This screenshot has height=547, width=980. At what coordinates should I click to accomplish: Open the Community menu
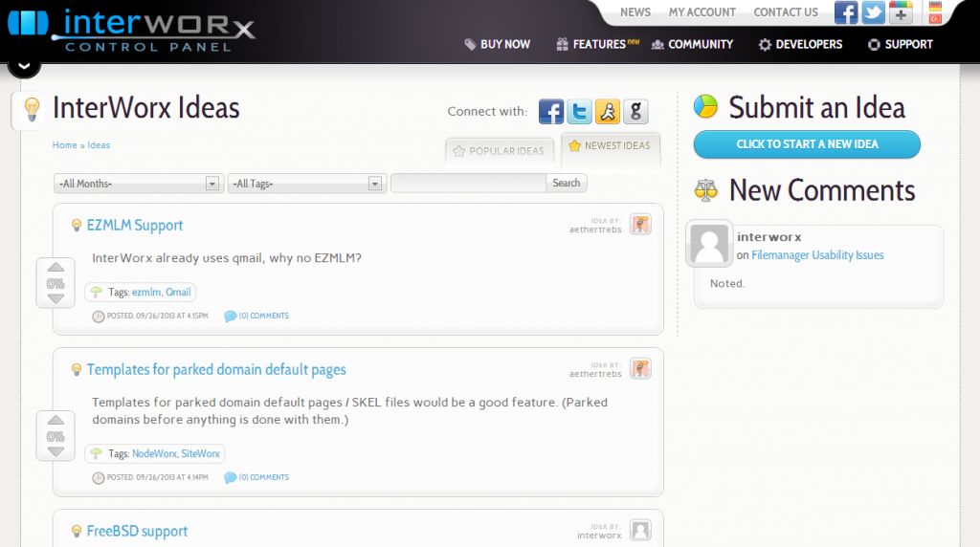[693, 44]
